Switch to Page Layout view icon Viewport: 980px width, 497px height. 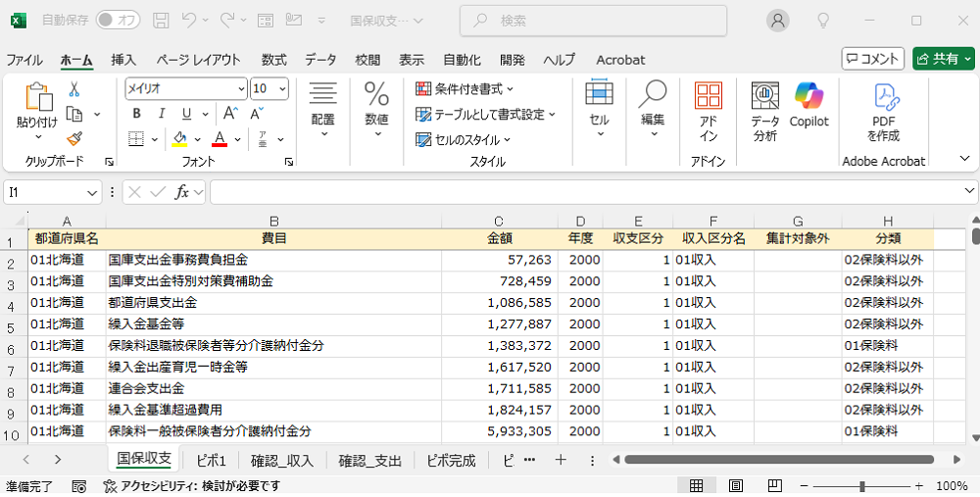click(736, 486)
